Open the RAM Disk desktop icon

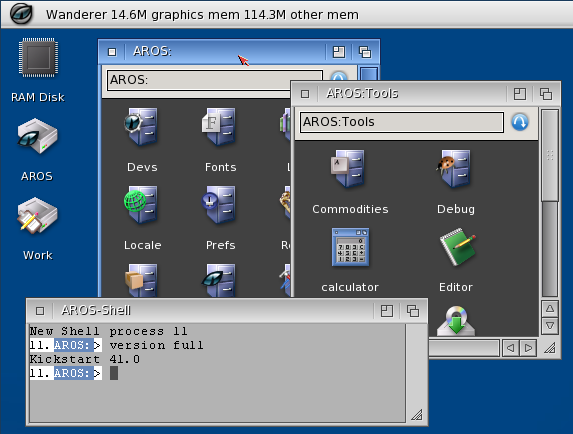click(x=38, y=58)
